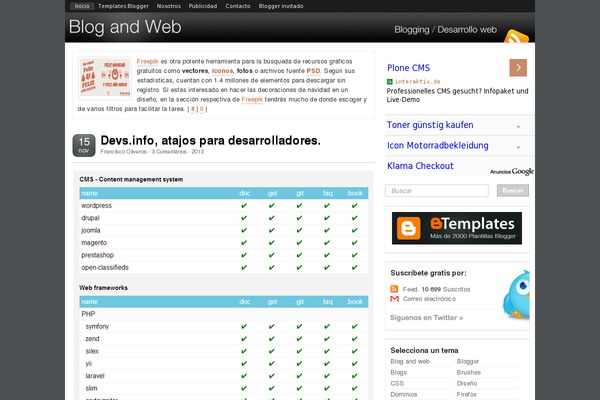Open the Inicio menu item
The width and height of the screenshot is (600, 400).
click(x=82, y=6)
